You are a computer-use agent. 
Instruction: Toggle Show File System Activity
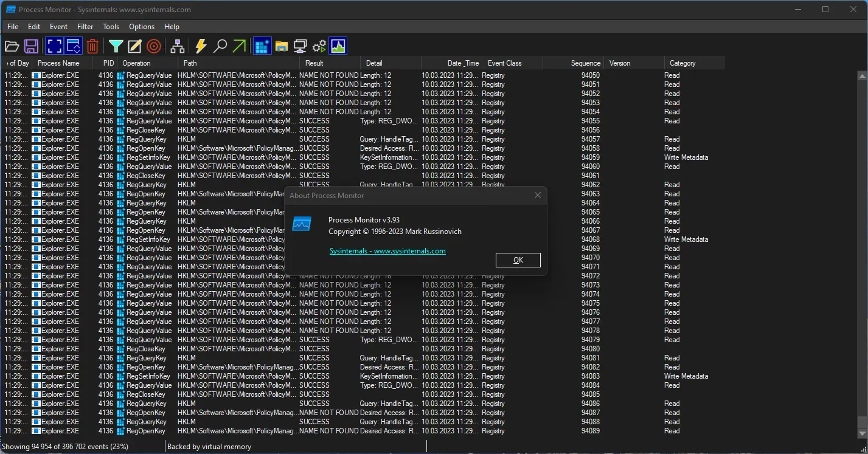(x=281, y=46)
